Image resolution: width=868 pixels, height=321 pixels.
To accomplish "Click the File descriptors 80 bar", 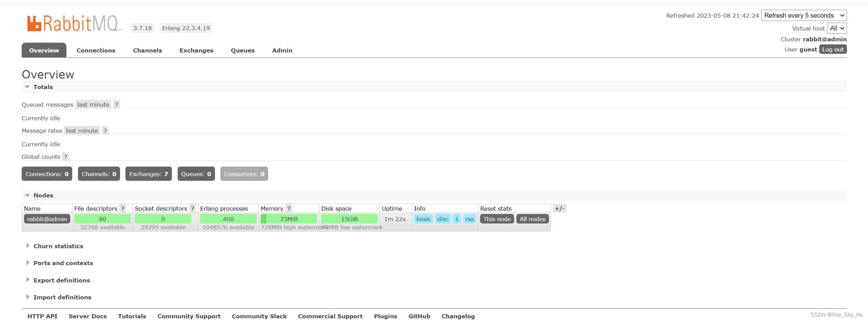I will coord(102,219).
